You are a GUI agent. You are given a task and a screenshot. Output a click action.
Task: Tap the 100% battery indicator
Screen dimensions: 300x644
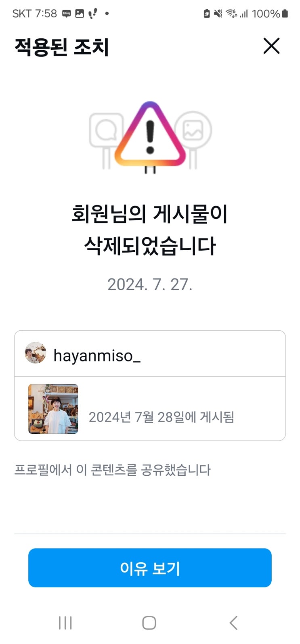(x=270, y=14)
